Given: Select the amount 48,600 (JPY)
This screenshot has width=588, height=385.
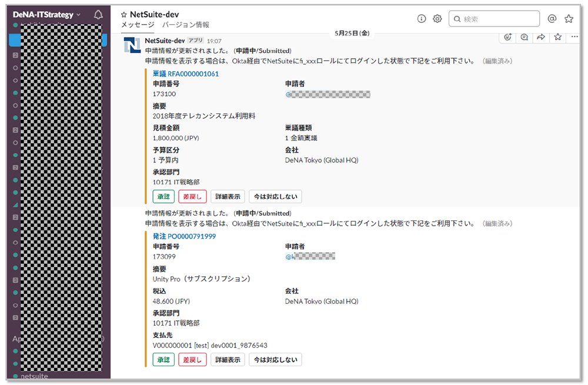Looking at the screenshot, I should click(171, 302).
